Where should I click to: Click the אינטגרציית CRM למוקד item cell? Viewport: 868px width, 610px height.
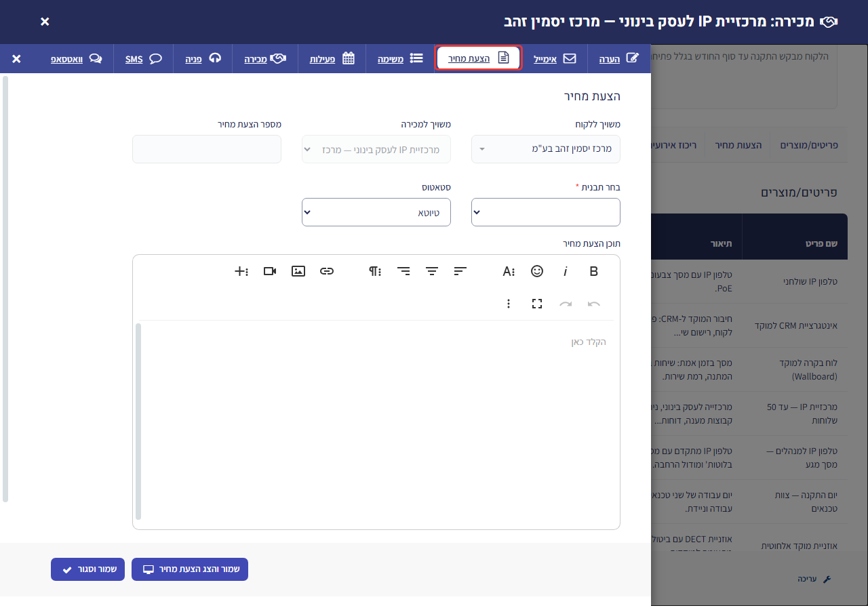click(795, 325)
